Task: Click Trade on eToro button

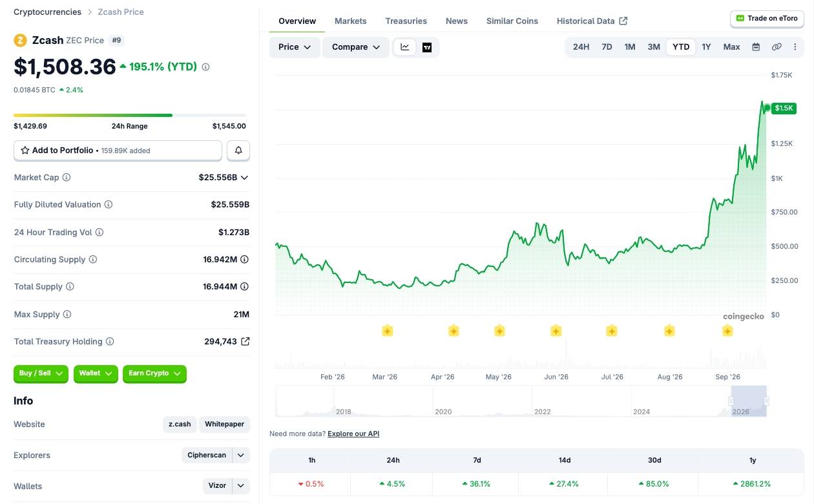Action: point(767,19)
